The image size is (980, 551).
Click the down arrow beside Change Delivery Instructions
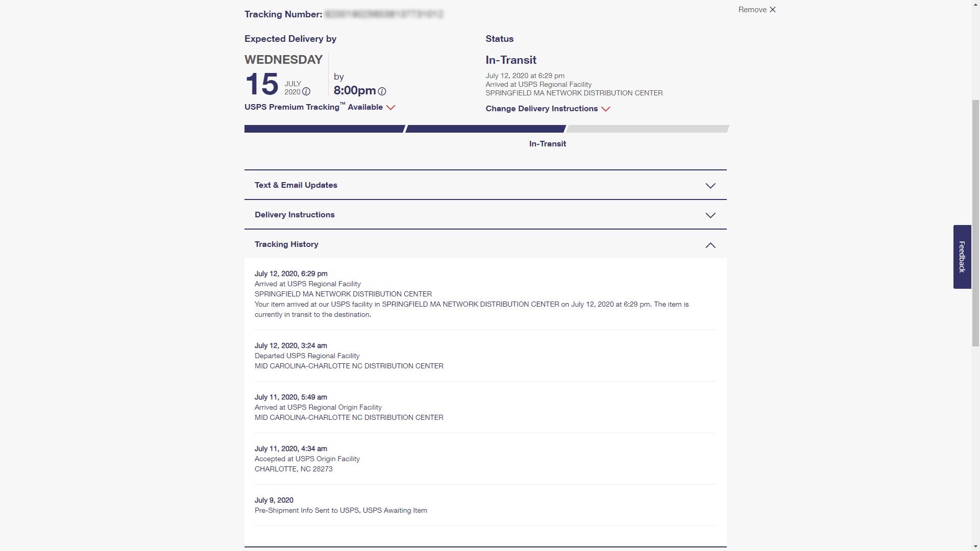606,109
